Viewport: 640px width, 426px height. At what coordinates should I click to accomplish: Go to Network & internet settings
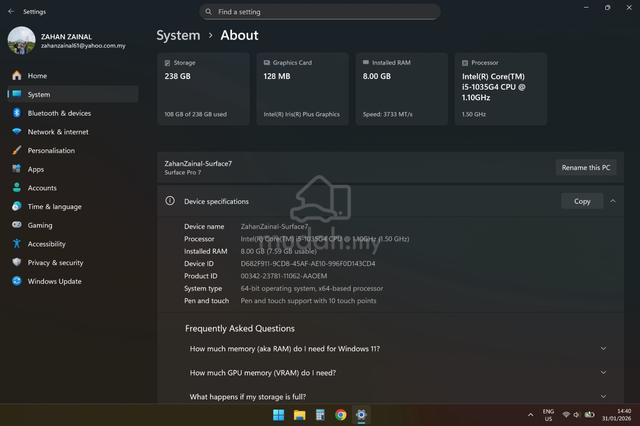(x=73, y=132)
